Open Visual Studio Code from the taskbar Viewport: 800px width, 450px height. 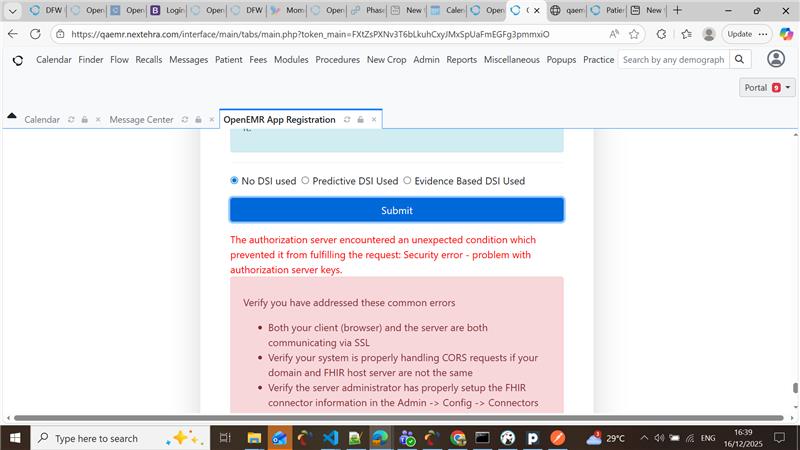pyautogui.click(x=330, y=438)
